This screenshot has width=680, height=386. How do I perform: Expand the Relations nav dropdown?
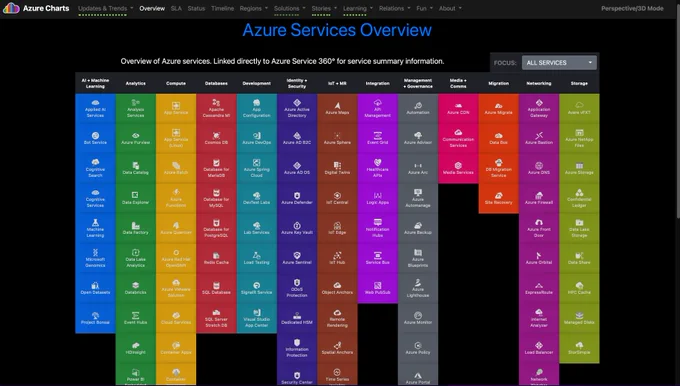click(x=394, y=8)
